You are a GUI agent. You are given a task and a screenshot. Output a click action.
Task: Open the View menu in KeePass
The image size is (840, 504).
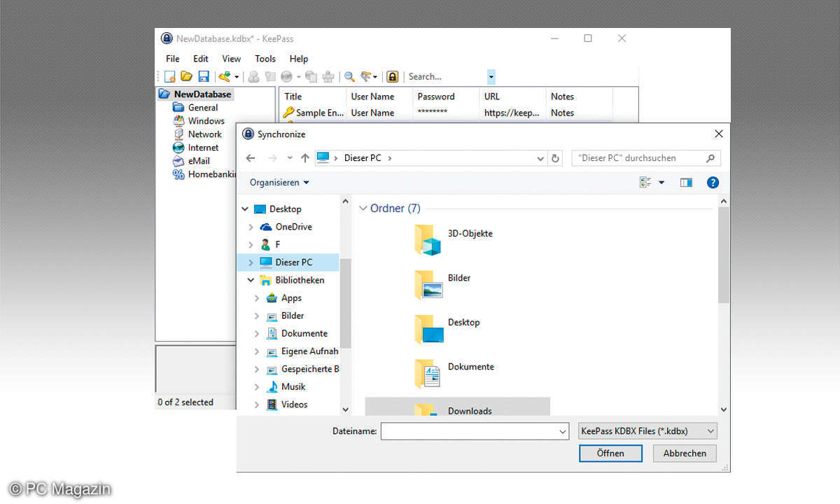pos(231,59)
